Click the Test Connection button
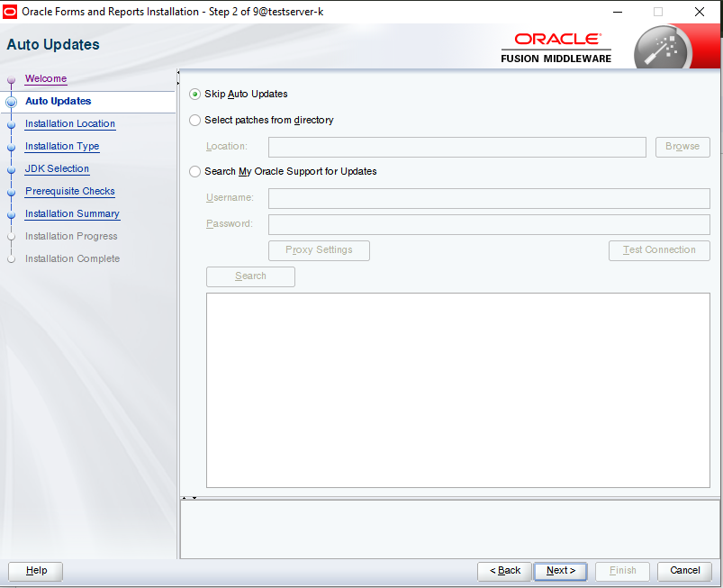This screenshot has width=723, height=588. click(659, 250)
